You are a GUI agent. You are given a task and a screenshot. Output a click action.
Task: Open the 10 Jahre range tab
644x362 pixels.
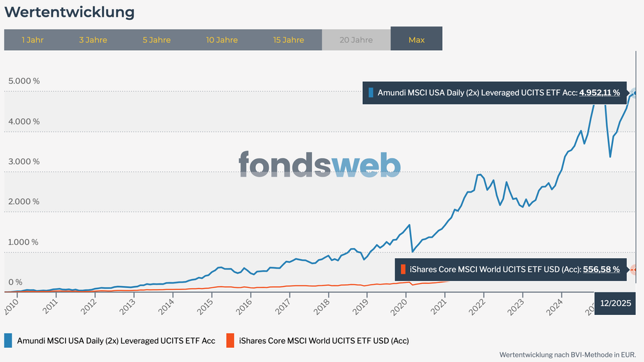pyautogui.click(x=222, y=40)
